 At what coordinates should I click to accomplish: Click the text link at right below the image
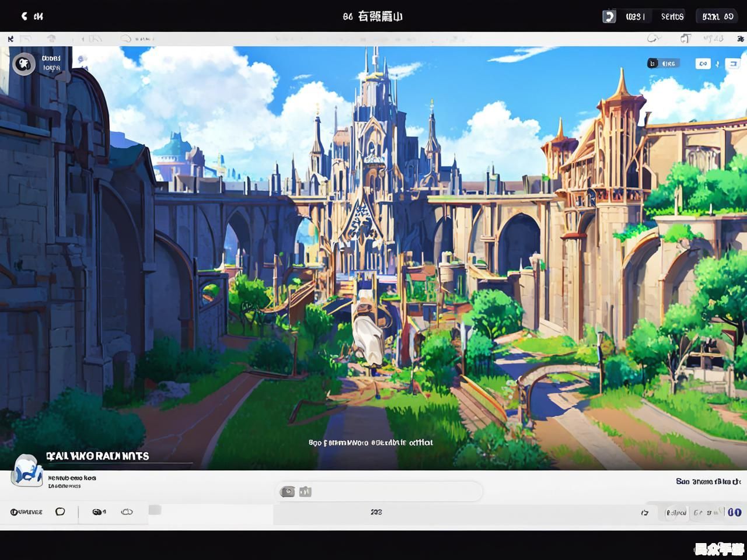tap(708, 481)
